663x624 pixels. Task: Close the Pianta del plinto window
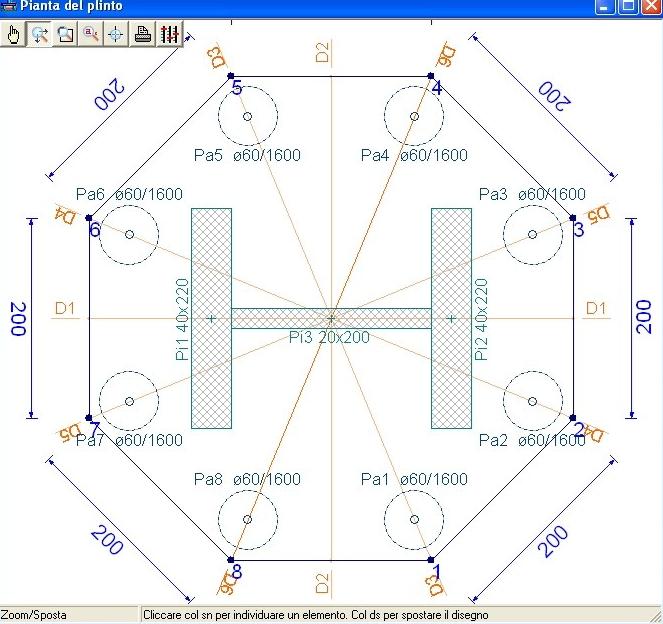652,6
